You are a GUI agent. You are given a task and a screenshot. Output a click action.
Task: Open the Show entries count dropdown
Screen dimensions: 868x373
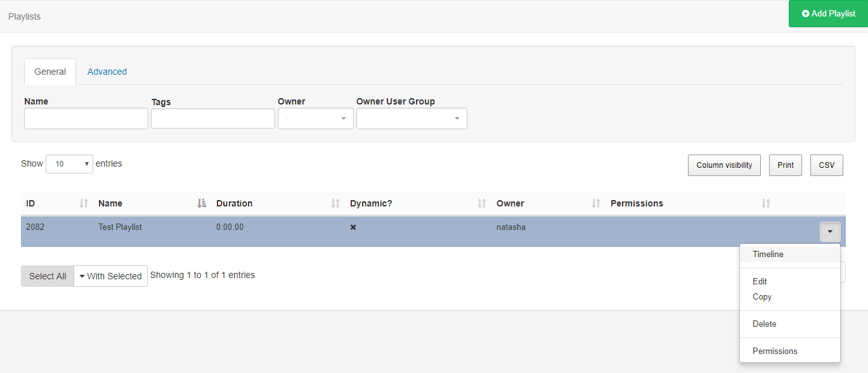pyautogui.click(x=69, y=164)
